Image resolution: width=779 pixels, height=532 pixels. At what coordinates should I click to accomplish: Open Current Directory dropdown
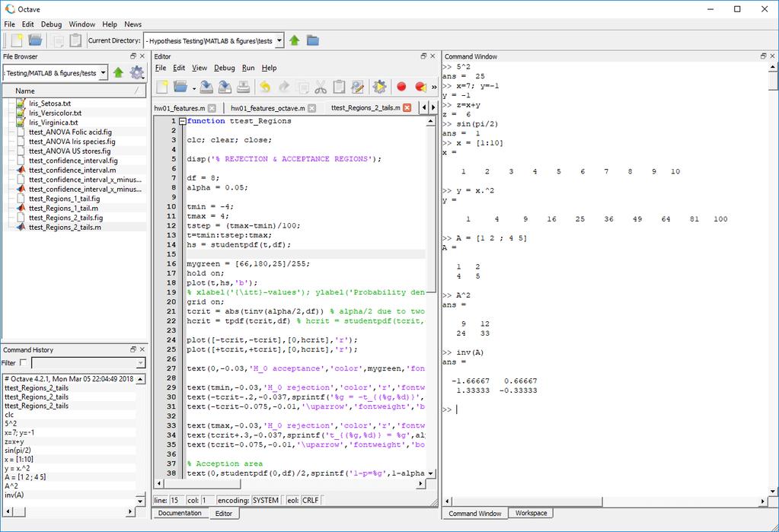click(x=279, y=41)
